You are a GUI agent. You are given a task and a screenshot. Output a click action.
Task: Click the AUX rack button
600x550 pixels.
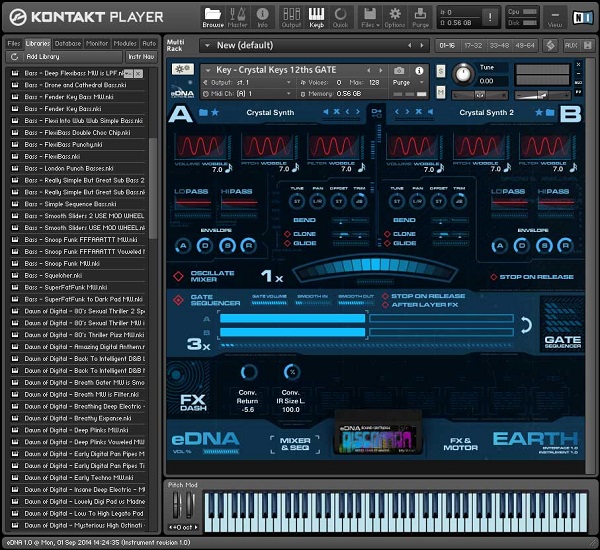point(571,46)
